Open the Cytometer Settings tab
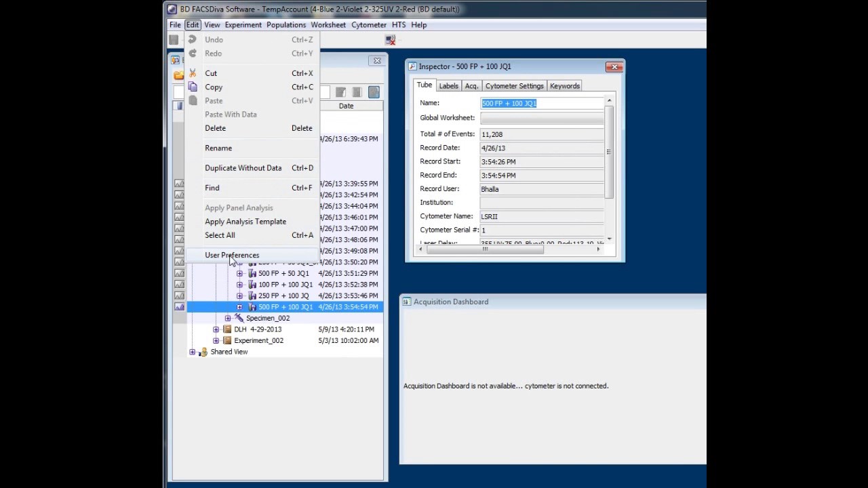 coord(515,86)
